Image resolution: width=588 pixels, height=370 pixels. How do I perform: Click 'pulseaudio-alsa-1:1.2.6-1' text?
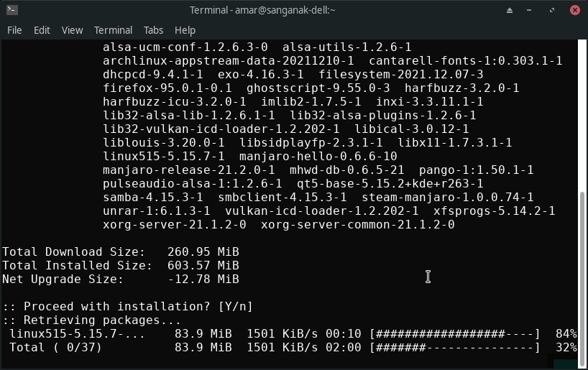(193, 184)
